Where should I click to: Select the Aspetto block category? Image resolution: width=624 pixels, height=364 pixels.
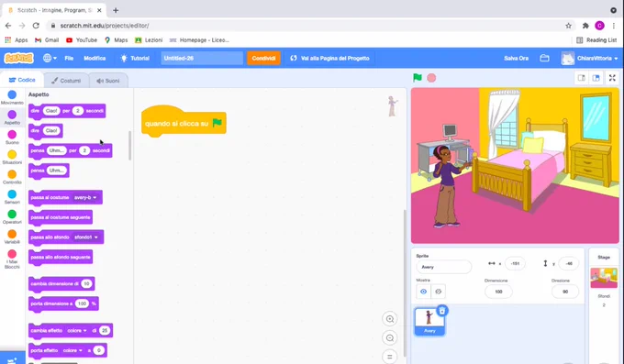(x=12, y=117)
